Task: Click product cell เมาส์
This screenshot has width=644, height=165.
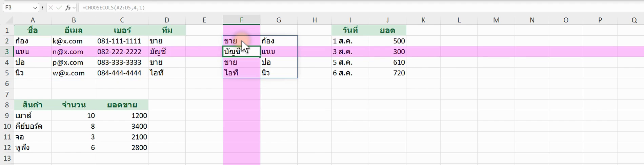Action: (x=33, y=115)
